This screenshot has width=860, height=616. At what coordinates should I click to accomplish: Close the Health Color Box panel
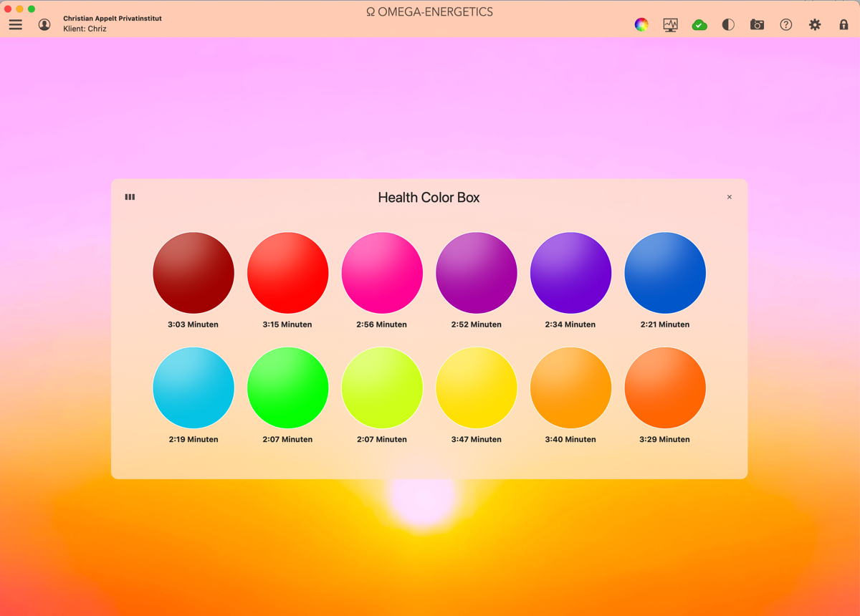[x=730, y=197]
